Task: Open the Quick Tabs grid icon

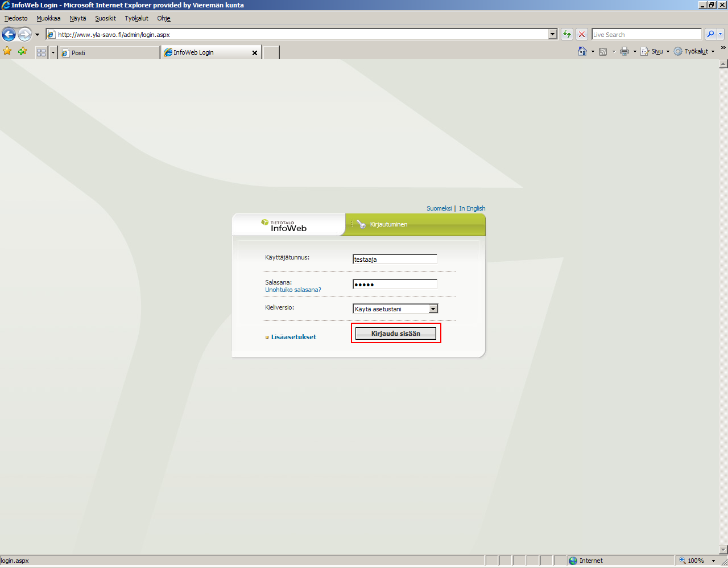Action: click(x=41, y=52)
